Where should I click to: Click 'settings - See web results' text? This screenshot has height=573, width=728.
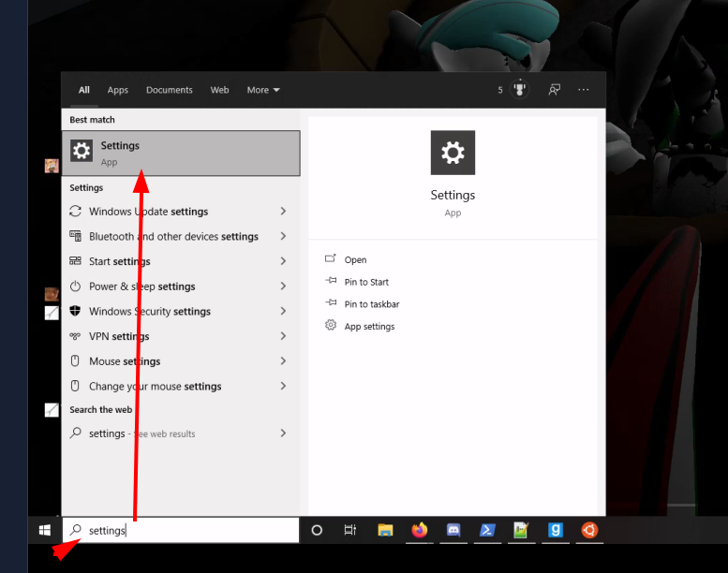pos(141,433)
